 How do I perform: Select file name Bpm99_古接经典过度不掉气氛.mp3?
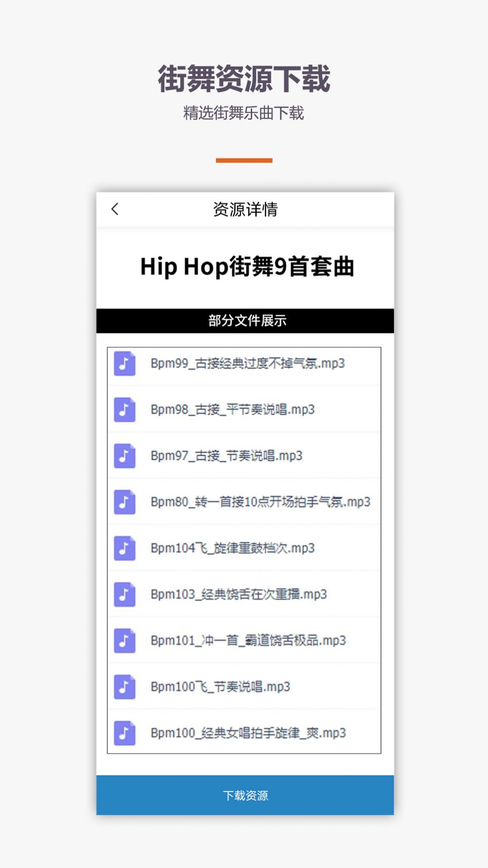tap(248, 363)
